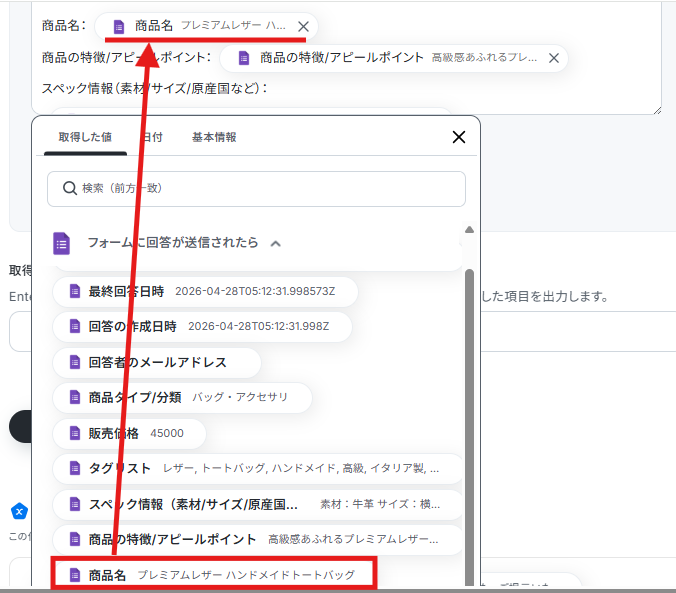Select the 商品名 value item
This screenshot has height=593, width=676.
pyautogui.click(x=214, y=574)
